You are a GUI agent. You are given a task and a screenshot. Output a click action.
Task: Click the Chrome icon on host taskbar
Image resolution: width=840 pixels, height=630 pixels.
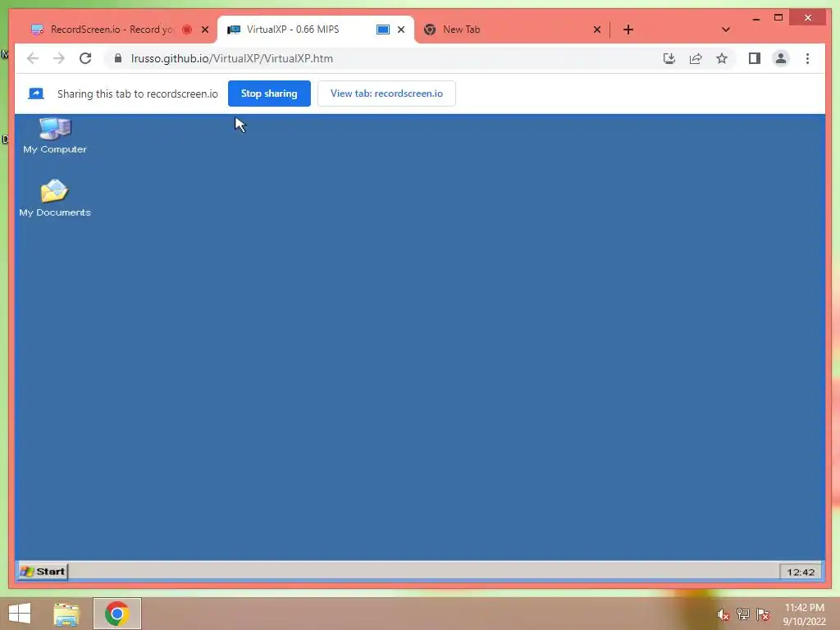(x=116, y=614)
